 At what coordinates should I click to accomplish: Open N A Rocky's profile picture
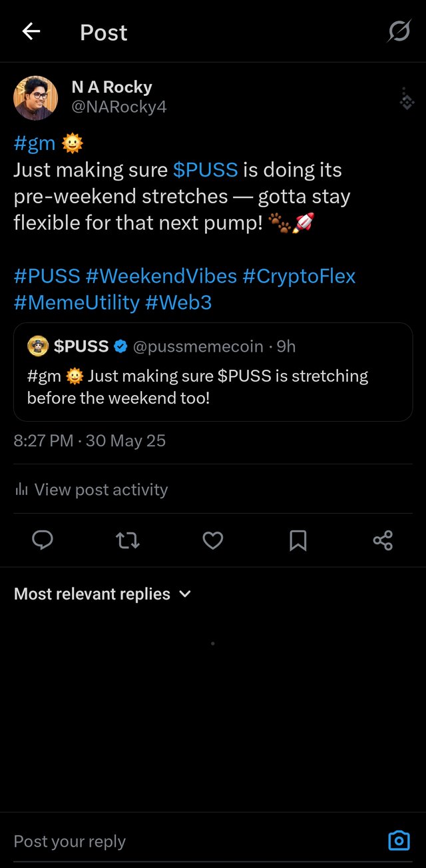[x=35, y=98]
